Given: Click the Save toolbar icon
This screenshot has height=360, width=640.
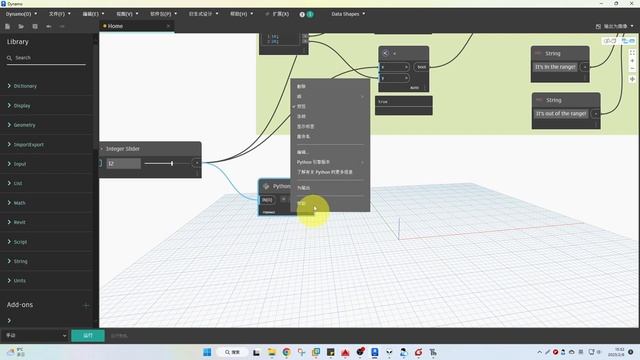Looking at the screenshot, I should pyautogui.click(x=35, y=27).
